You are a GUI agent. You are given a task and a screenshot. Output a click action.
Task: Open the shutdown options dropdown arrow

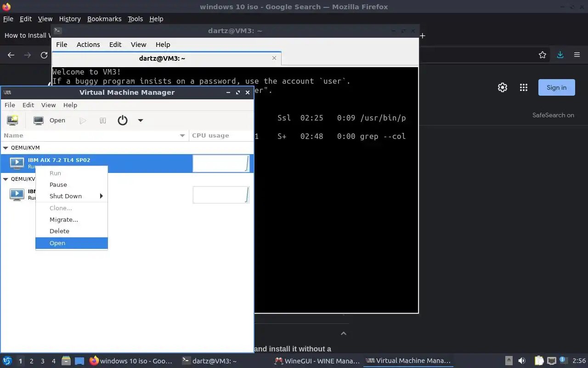141,121
